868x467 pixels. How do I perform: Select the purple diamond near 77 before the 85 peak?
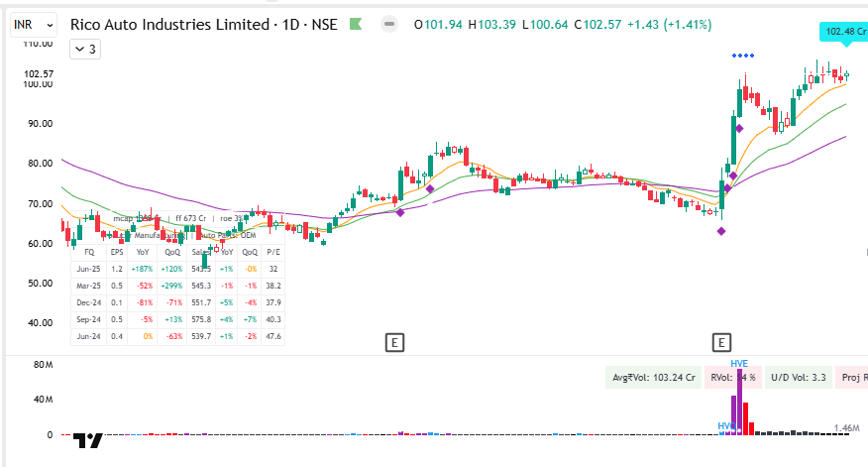pyautogui.click(x=430, y=189)
